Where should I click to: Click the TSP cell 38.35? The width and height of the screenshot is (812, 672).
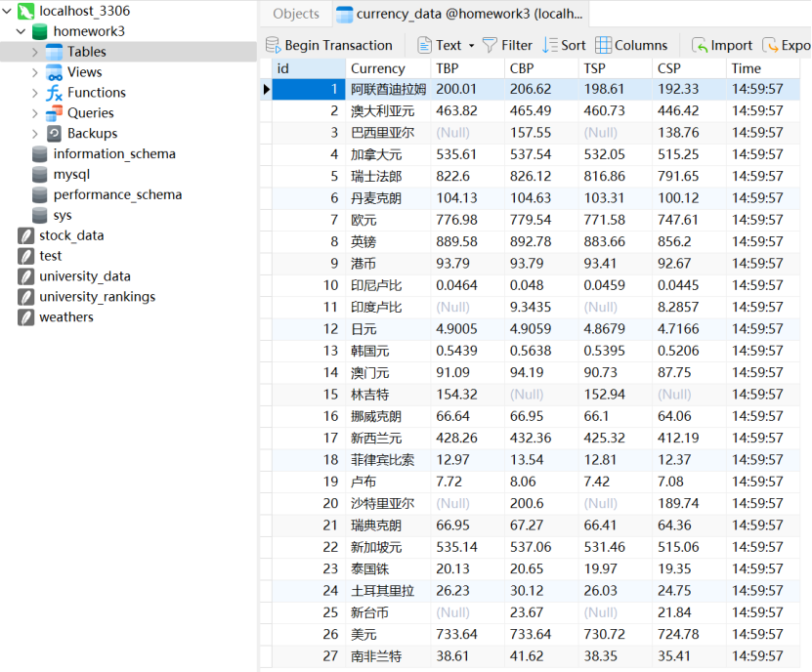coord(616,656)
